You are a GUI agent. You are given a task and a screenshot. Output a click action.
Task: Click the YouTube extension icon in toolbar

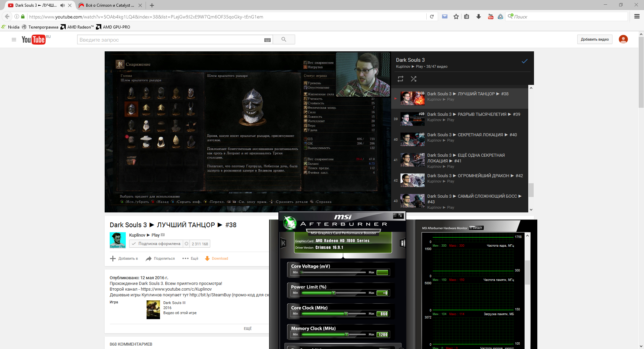(491, 16)
